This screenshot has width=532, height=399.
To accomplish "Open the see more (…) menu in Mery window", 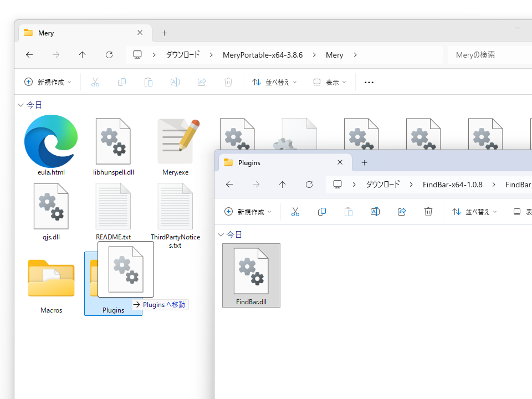I will [x=369, y=83].
